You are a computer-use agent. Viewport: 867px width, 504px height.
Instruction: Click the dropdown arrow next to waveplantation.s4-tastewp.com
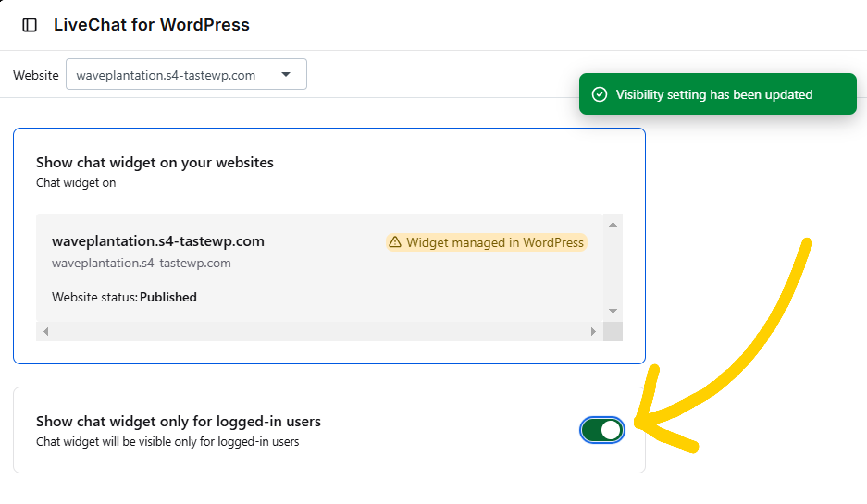[x=286, y=74]
